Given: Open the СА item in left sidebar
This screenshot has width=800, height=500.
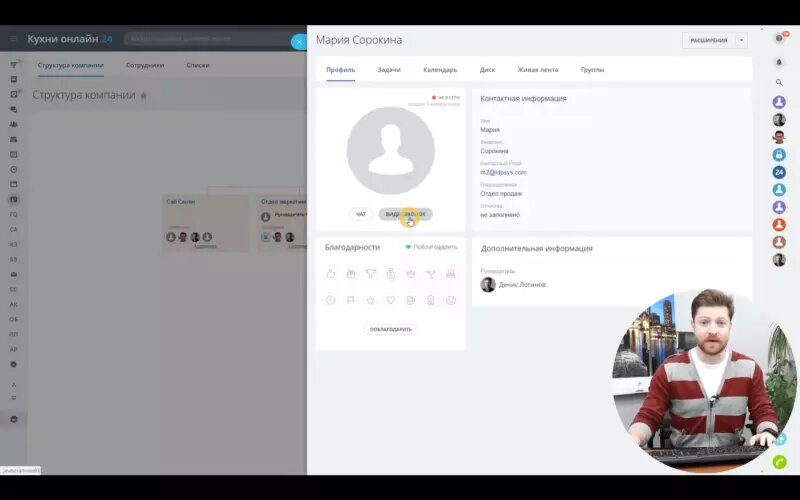Looking at the screenshot, I should [14, 230].
